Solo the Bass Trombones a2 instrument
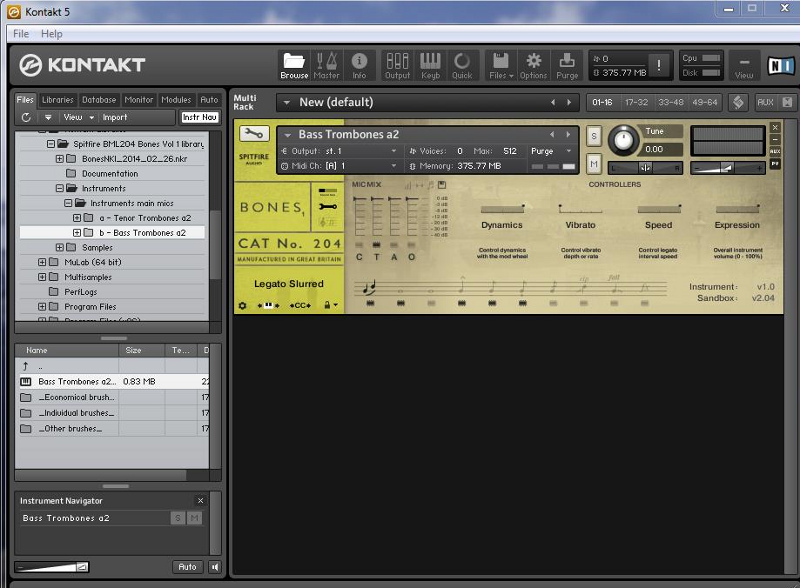This screenshot has height=588, width=800. [593, 136]
